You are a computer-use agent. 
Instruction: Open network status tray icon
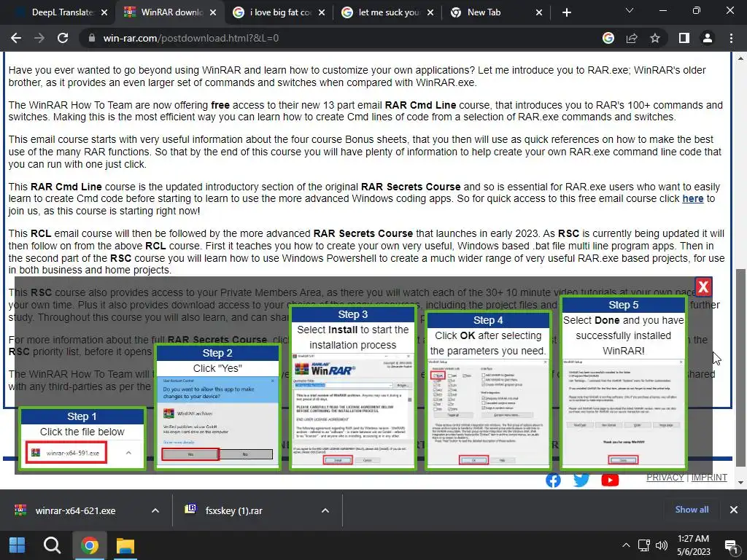tap(644, 545)
